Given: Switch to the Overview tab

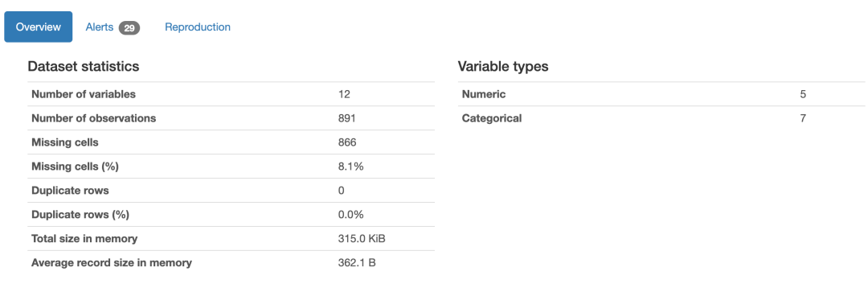Looking at the screenshot, I should [39, 27].
